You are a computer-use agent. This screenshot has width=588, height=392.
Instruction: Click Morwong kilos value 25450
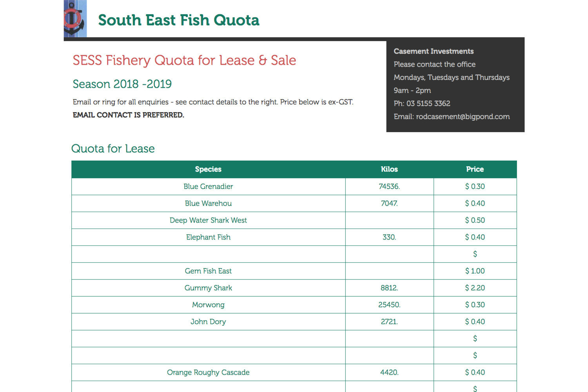coord(389,305)
